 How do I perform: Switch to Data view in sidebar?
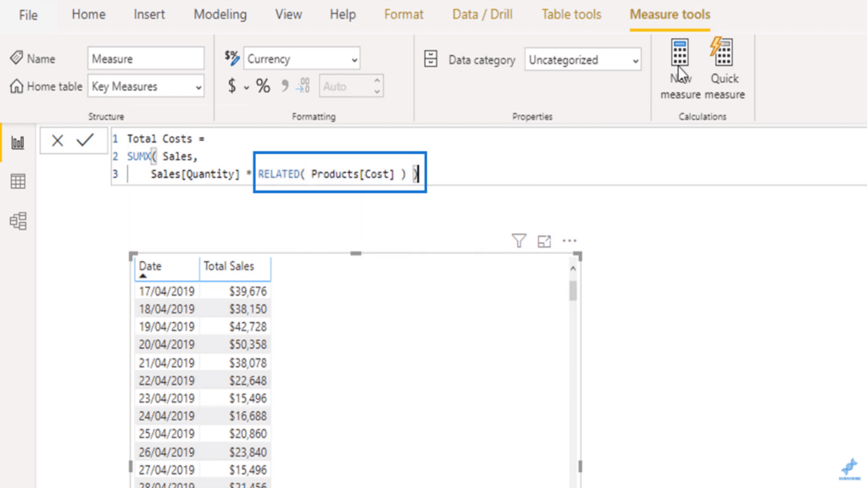(18, 181)
